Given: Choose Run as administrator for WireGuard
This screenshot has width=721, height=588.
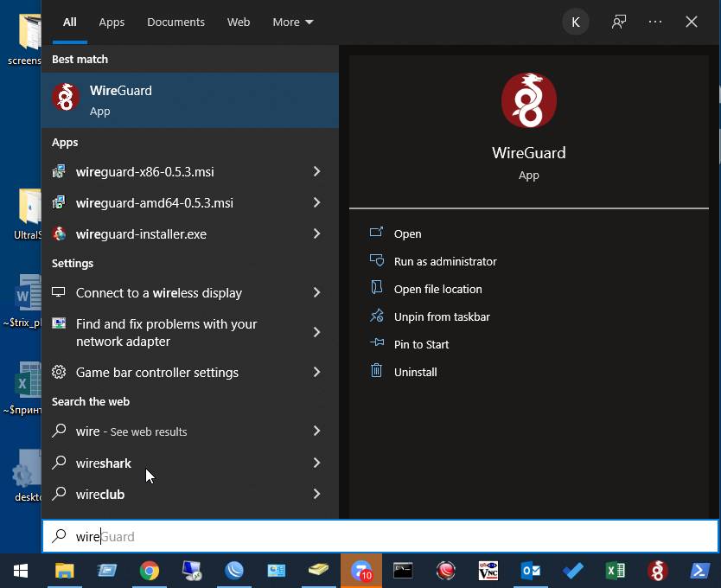Looking at the screenshot, I should tap(445, 261).
